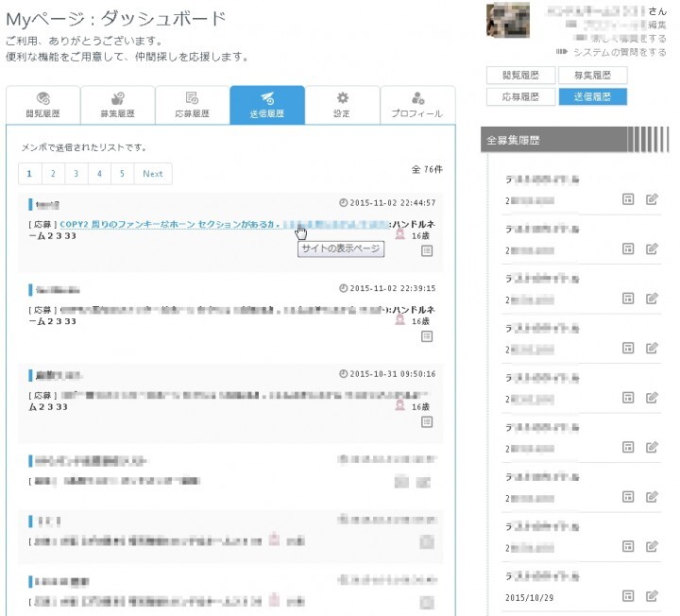
Task: Click the Next pagination button
Action: pos(153,174)
